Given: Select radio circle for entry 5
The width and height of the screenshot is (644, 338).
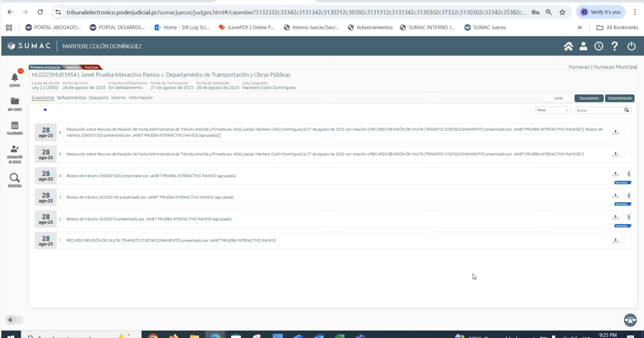Looking at the screenshot, I should point(622,154).
